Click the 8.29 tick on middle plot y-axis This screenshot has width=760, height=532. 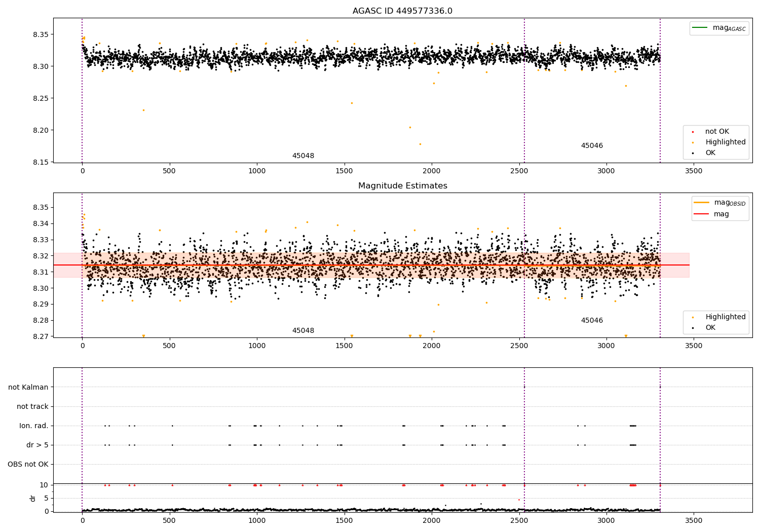tap(42, 305)
